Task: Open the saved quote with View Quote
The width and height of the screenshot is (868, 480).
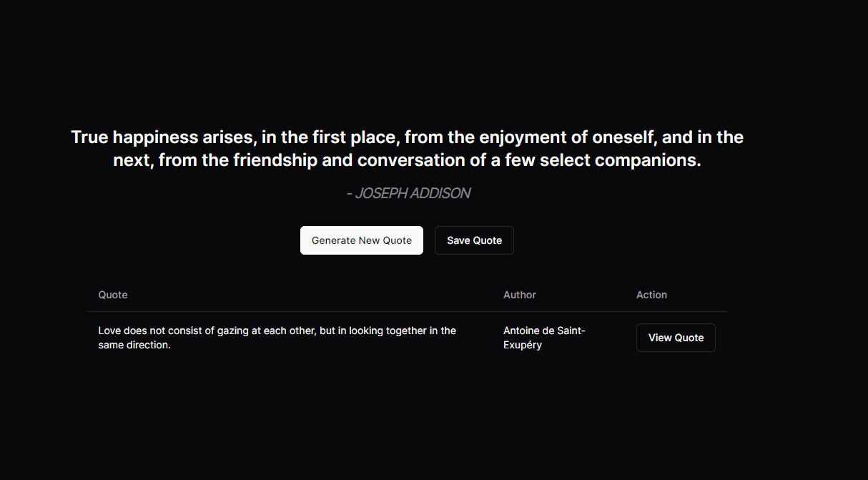Action: 676,338
